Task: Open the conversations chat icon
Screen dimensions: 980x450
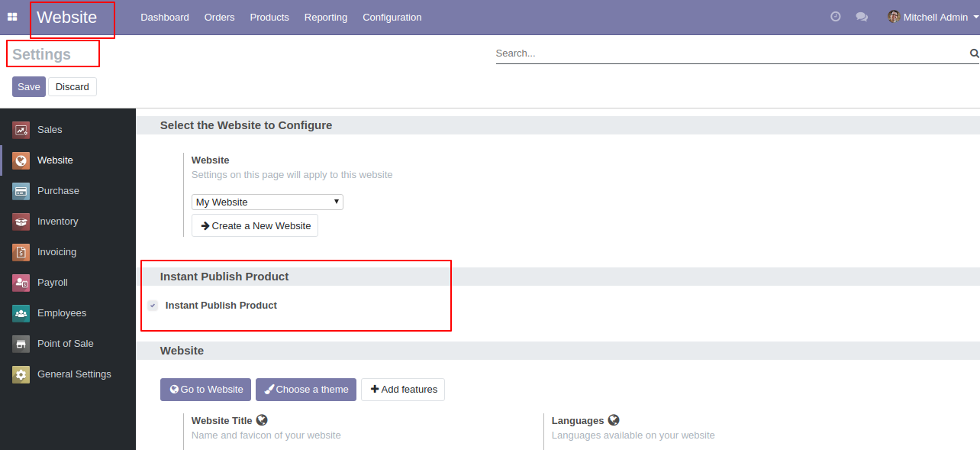Action: [862, 17]
